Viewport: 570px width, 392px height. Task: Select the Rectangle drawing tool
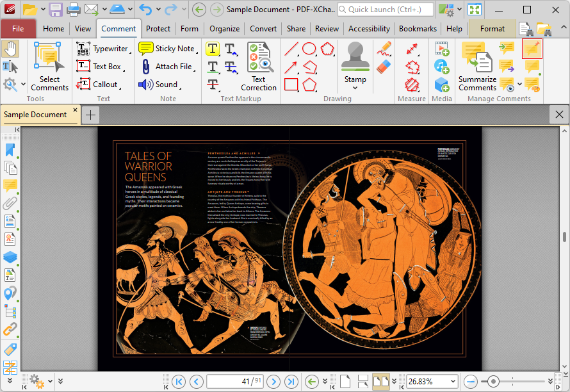coord(291,85)
